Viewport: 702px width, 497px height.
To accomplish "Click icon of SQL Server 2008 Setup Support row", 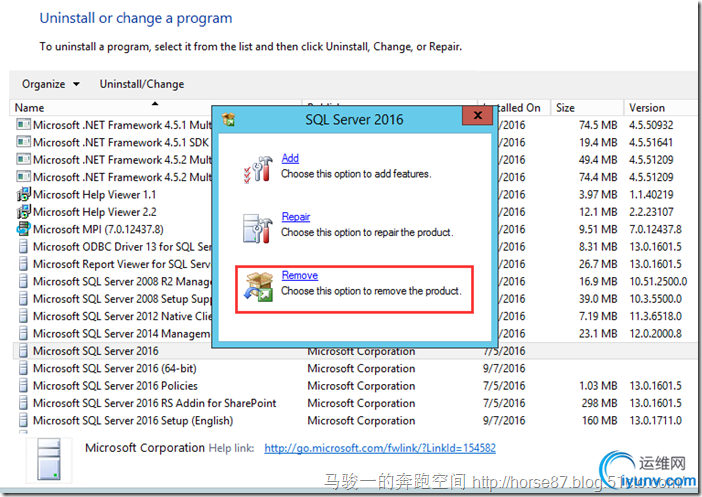I will (23, 299).
